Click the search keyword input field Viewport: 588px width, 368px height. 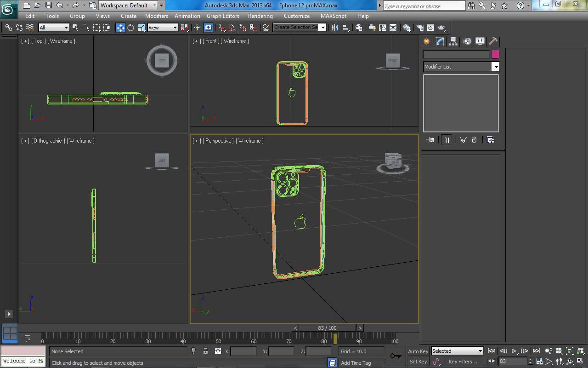(424, 6)
